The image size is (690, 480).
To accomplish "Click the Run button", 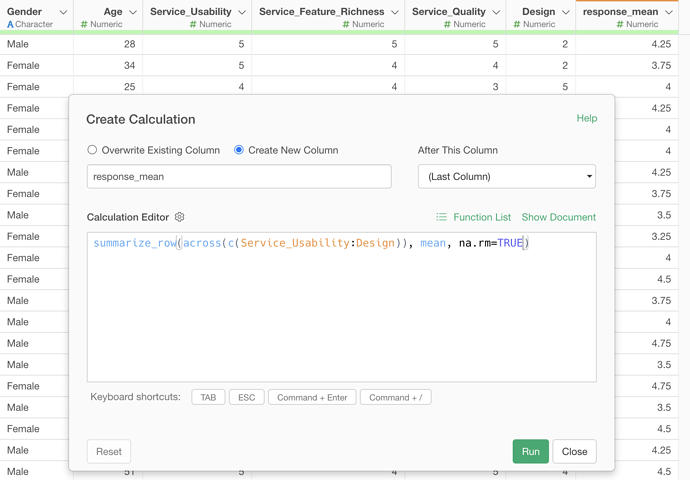I will 530,451.
